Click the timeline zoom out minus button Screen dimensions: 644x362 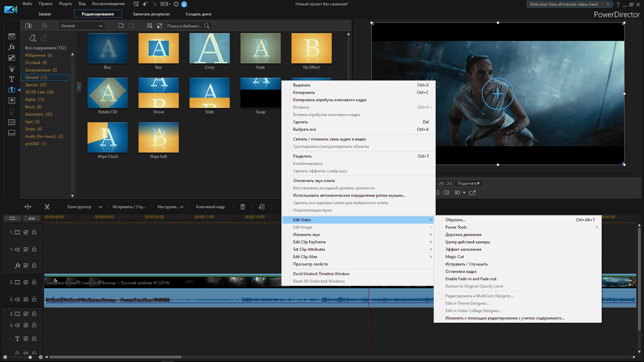pos(5,357)
